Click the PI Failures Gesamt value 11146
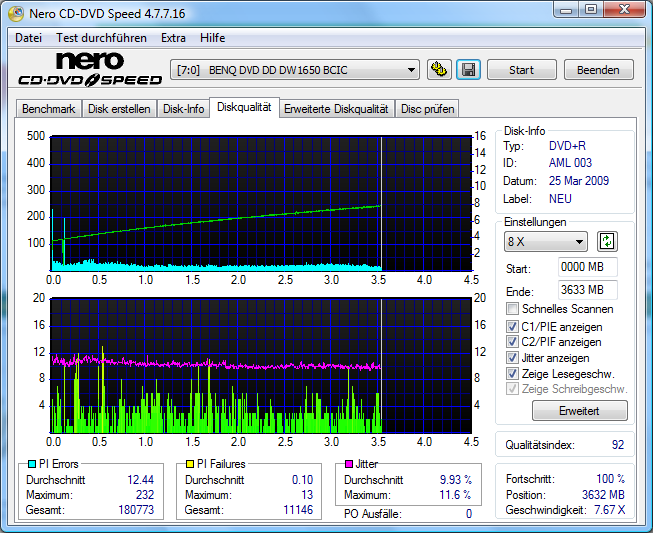Image resolution: width=653 pixels, height=533 pixels. (x=298, y=510)
